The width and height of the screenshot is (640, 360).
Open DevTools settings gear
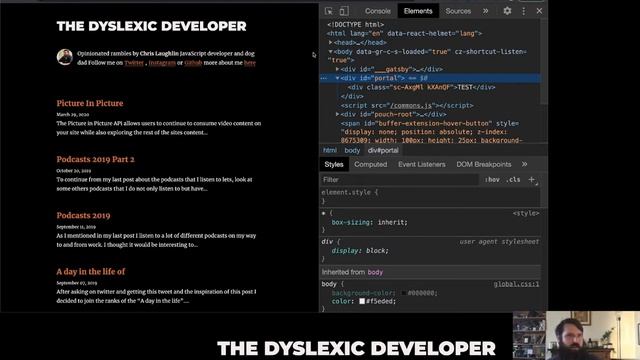507,11
